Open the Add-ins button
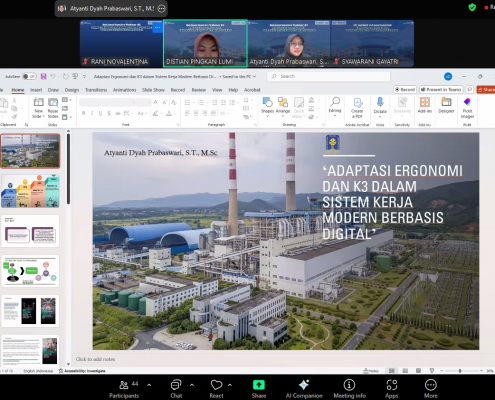 (425, 105)
